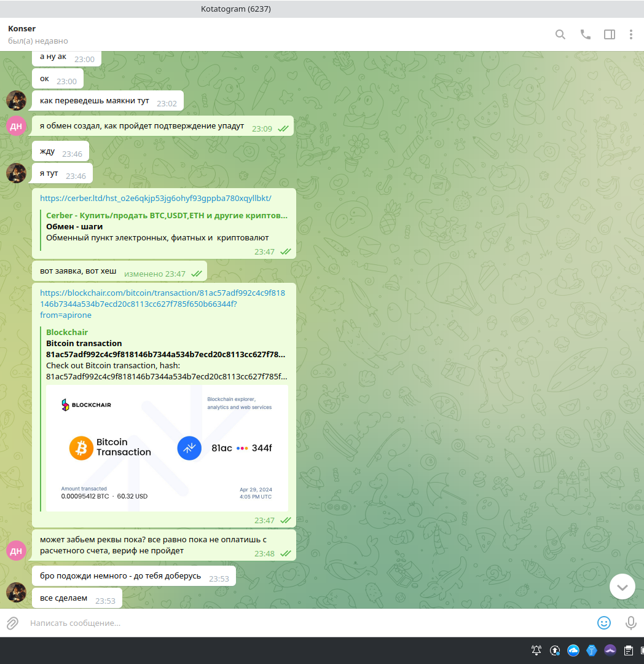
Task: Click the 'Blockchair' preview site name
Action: [67, 333]
